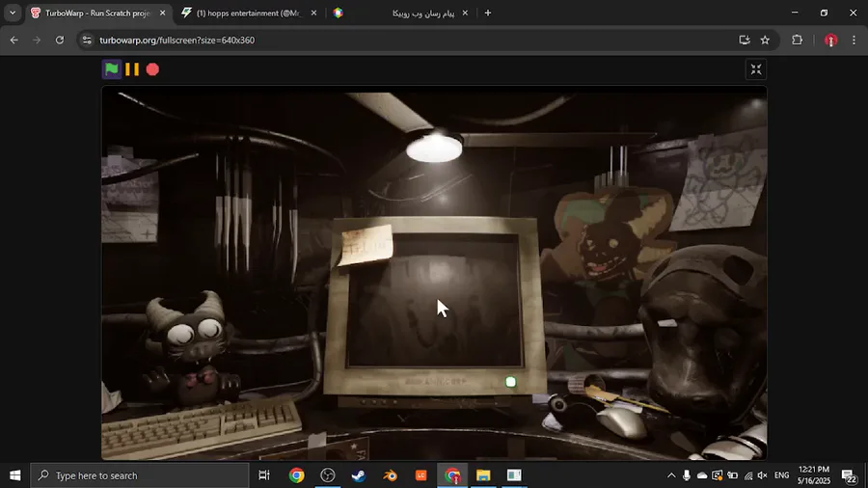868x488 pixels.
Task: Install the app via address bar icon
Action: click(x=745, y=40)
